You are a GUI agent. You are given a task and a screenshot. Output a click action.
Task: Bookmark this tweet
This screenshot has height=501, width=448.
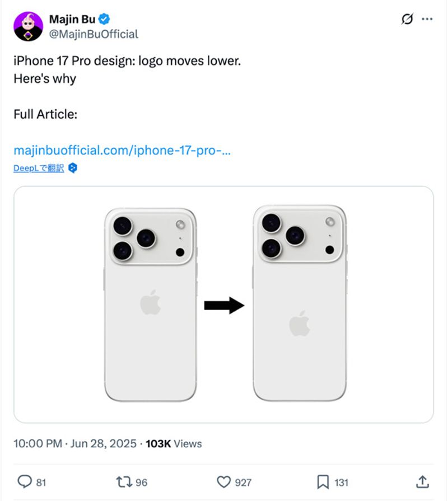[323, 481]
